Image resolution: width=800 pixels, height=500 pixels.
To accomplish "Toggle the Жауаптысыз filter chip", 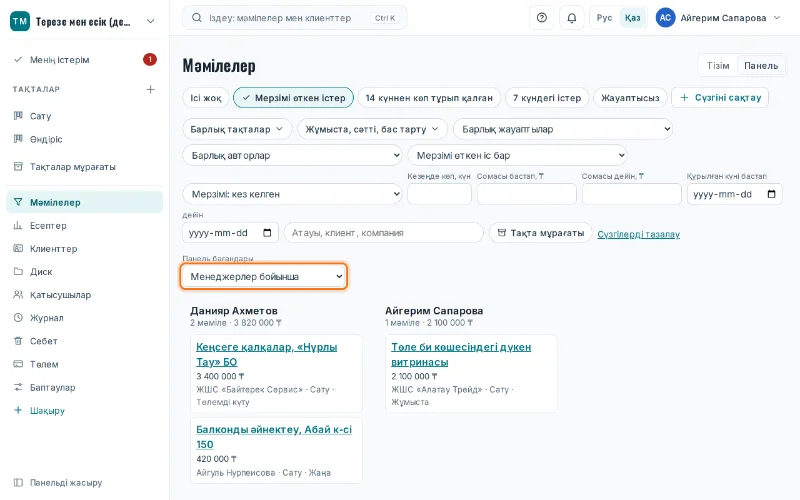I will (x=630, y=97).
